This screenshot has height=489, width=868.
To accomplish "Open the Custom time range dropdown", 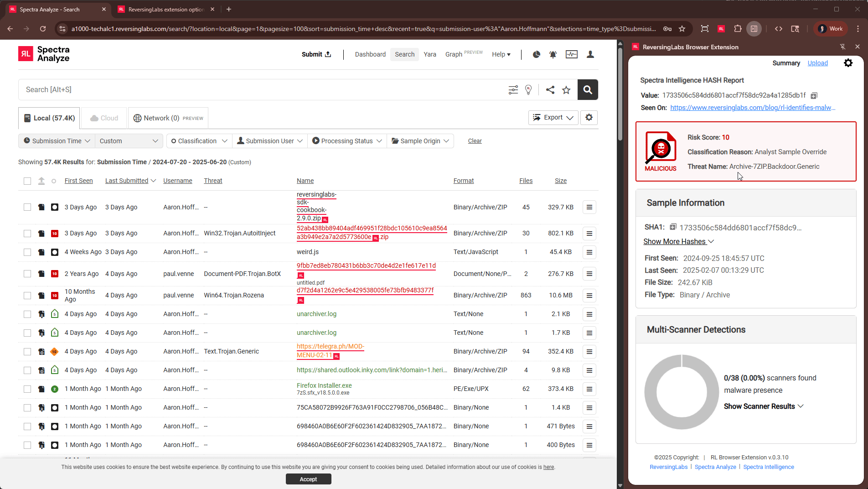I will pos(129,141).
